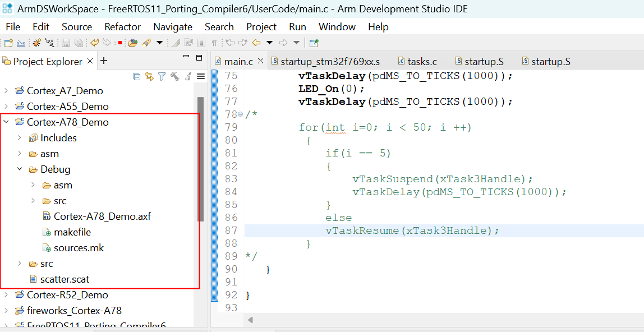
Task: Select the scatter.scat file
Action: pos(65,279)
